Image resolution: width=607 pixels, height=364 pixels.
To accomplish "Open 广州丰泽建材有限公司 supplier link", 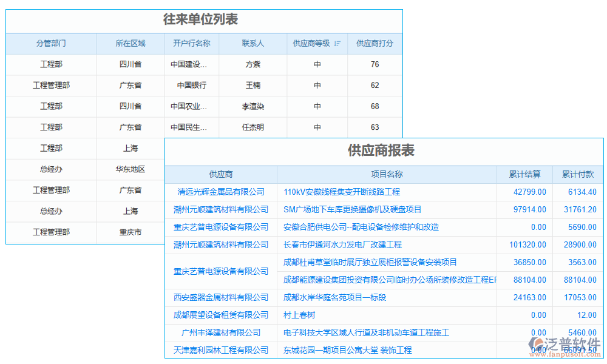I will [222, 332].
